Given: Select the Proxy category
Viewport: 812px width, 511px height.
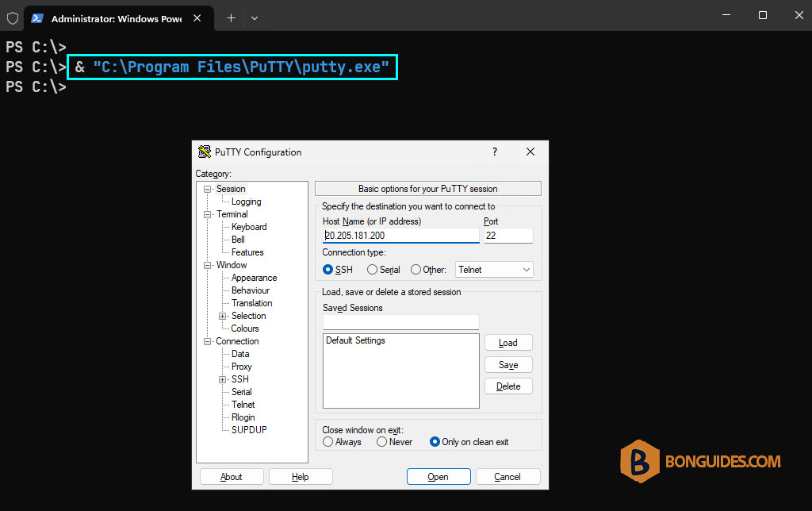Looking at the screenshot, I should coord(242,367).
